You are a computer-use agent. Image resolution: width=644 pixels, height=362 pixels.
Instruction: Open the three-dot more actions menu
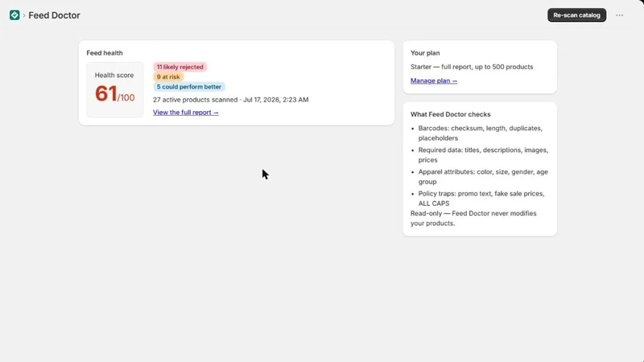619,15
